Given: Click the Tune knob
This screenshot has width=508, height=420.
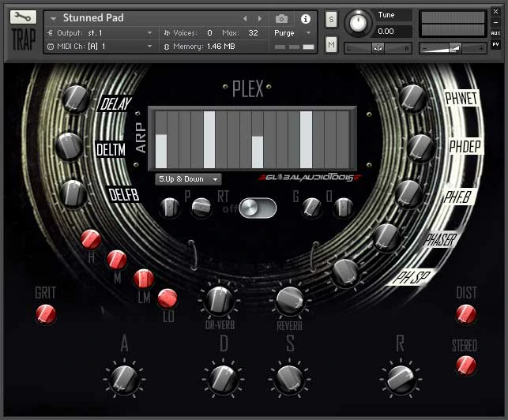Looking at the screenshot, I should [x=358, y=23].
